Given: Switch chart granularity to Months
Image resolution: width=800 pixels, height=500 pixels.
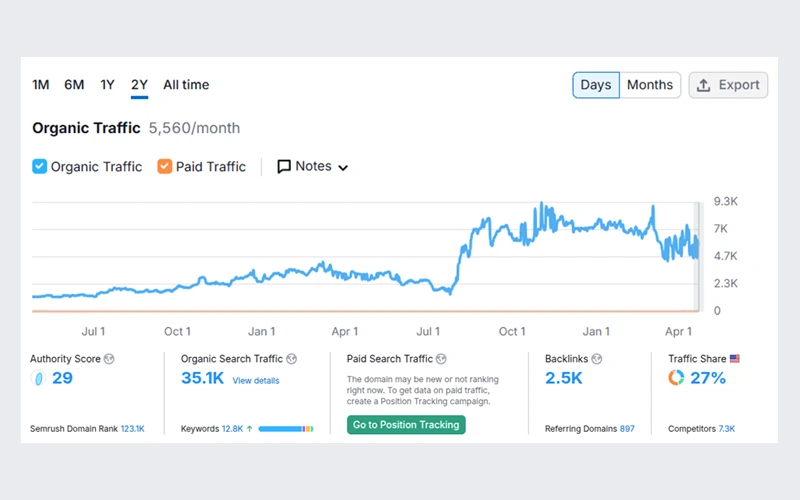Looking at the screenshot, I should [650, 85].
